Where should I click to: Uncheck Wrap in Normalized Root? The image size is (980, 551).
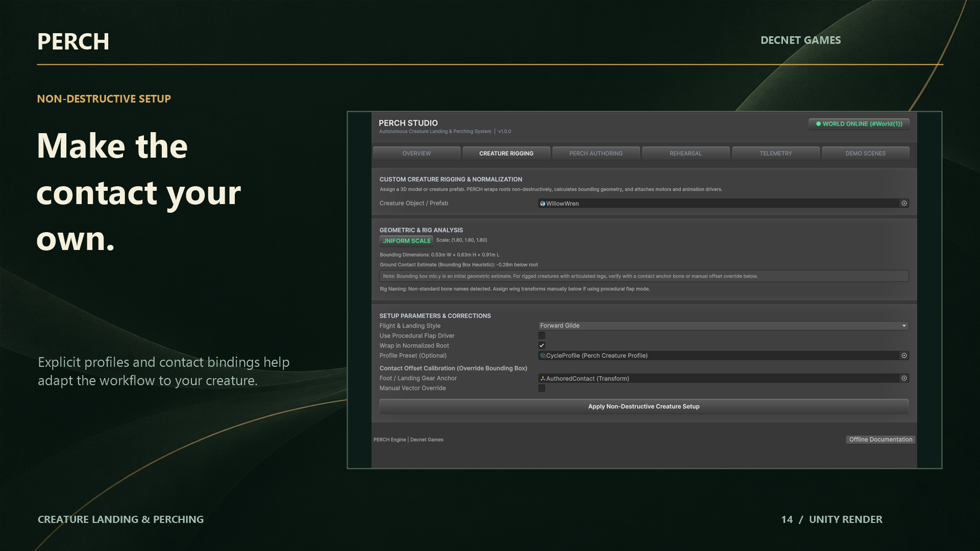point(542,345)
